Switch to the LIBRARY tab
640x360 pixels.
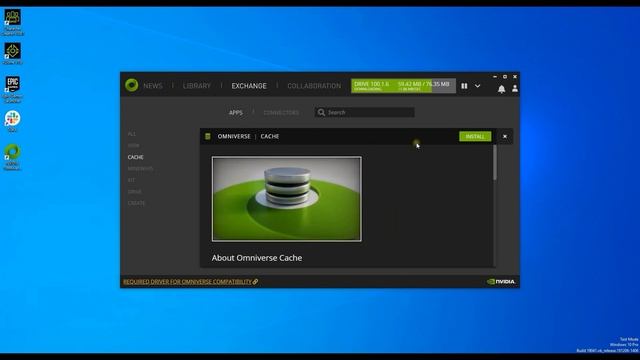pos(197,86)
